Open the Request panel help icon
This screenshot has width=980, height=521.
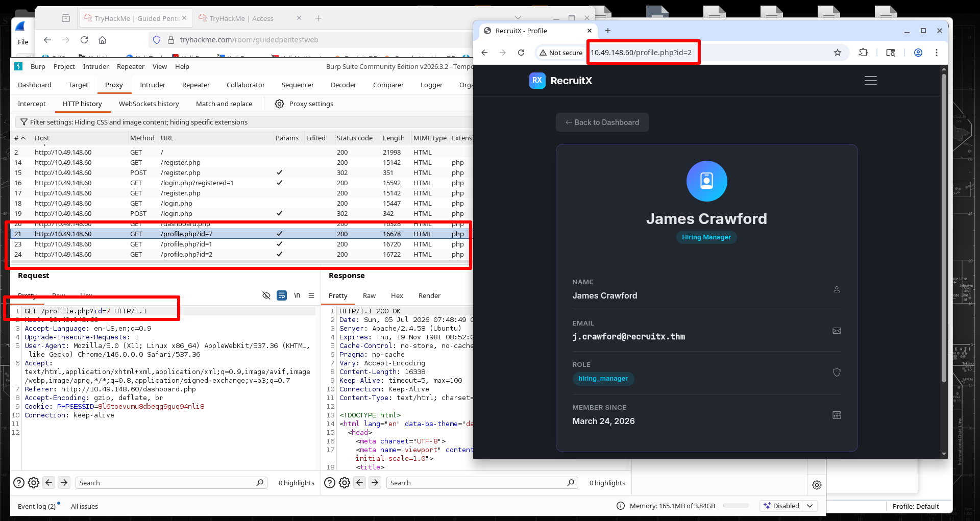(19, 483)
